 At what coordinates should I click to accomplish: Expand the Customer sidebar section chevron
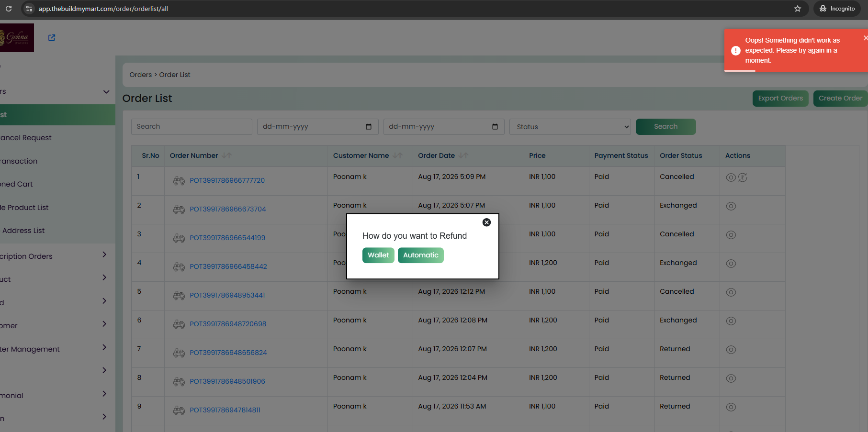pyautogui.click(x=104, y=324)
